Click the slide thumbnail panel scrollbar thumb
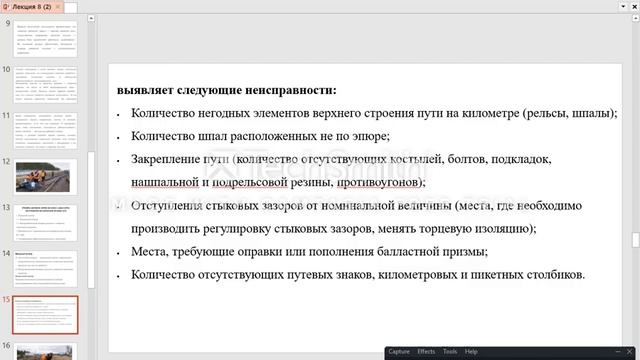The image size is (640, 360). (x=91, y=220)
